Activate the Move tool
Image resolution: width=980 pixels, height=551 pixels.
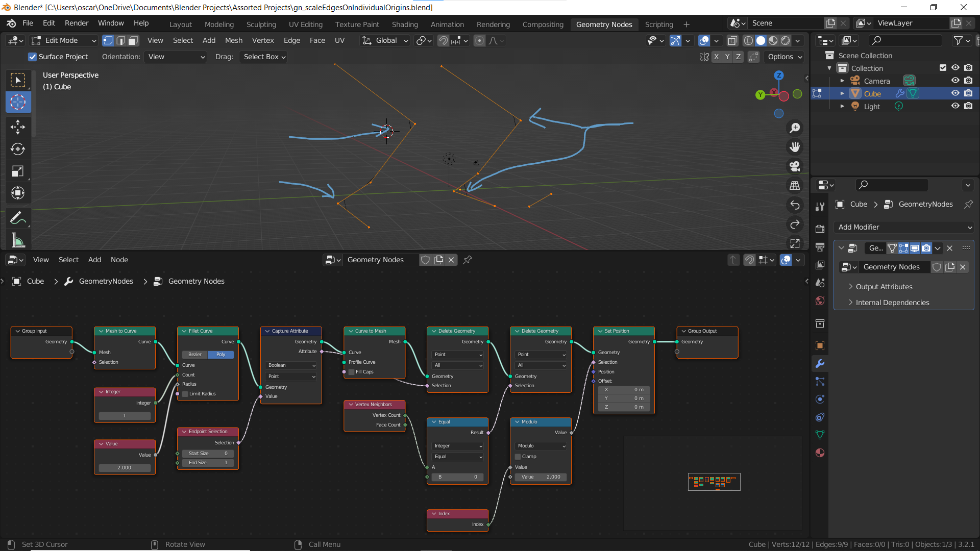pos(18,127)
